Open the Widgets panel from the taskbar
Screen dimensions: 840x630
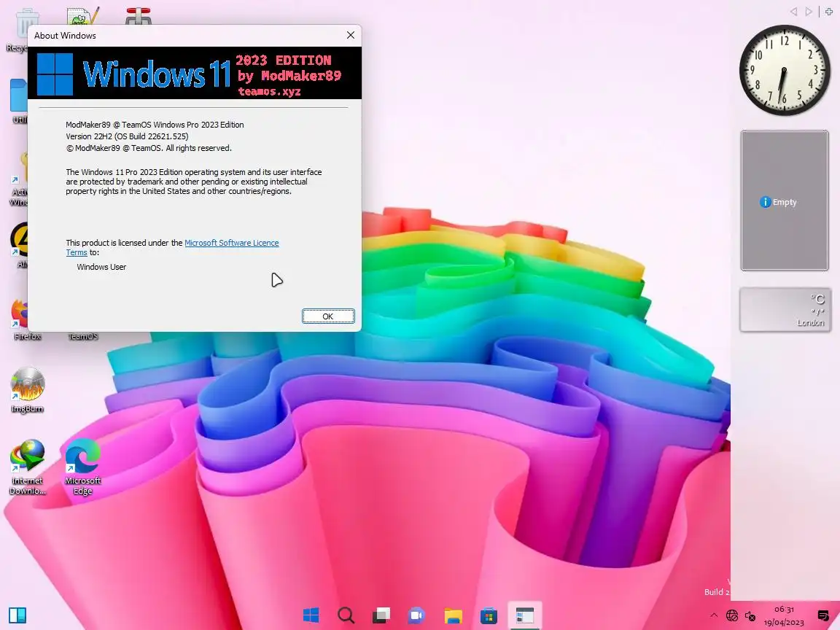click(x=17, y=615)
